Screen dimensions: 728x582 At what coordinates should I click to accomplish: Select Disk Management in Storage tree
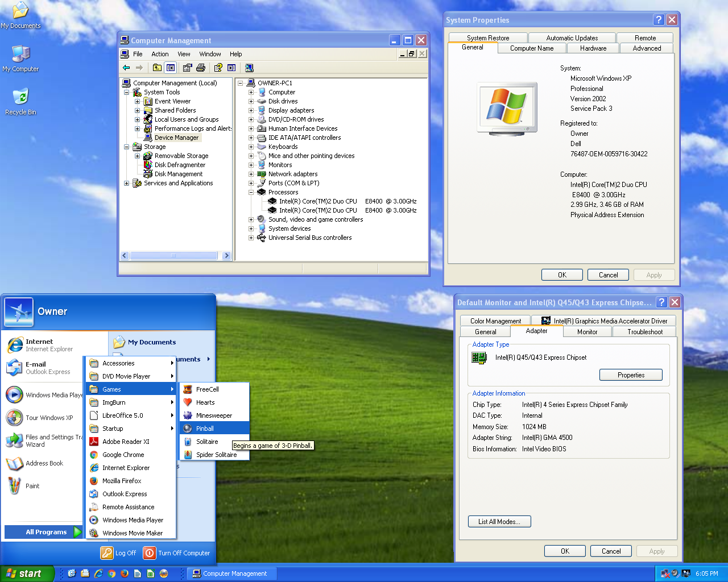coord(178,174)
